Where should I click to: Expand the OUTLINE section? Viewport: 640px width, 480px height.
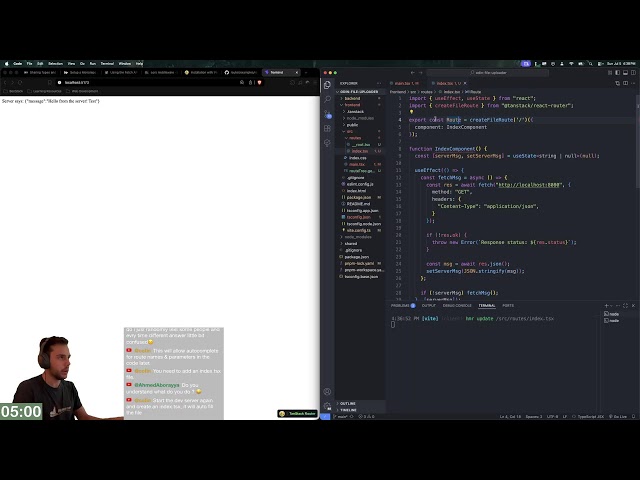coord(360,403)
